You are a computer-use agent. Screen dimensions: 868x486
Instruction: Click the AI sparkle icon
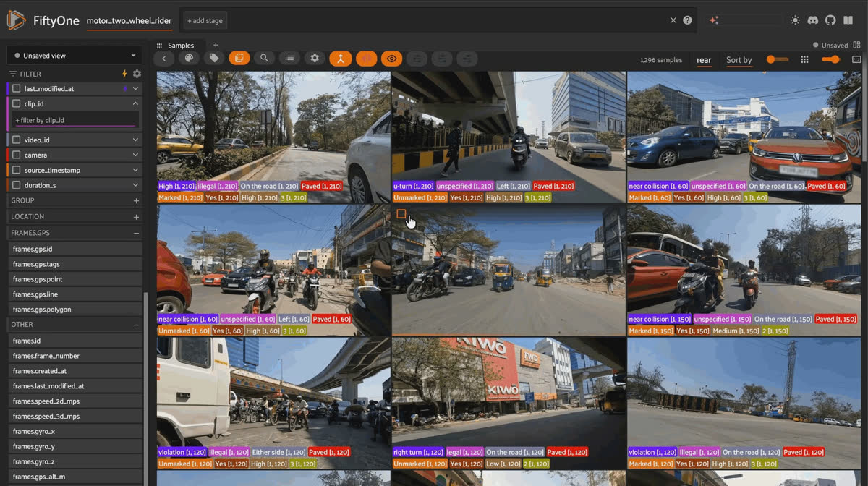click(714, 20)
